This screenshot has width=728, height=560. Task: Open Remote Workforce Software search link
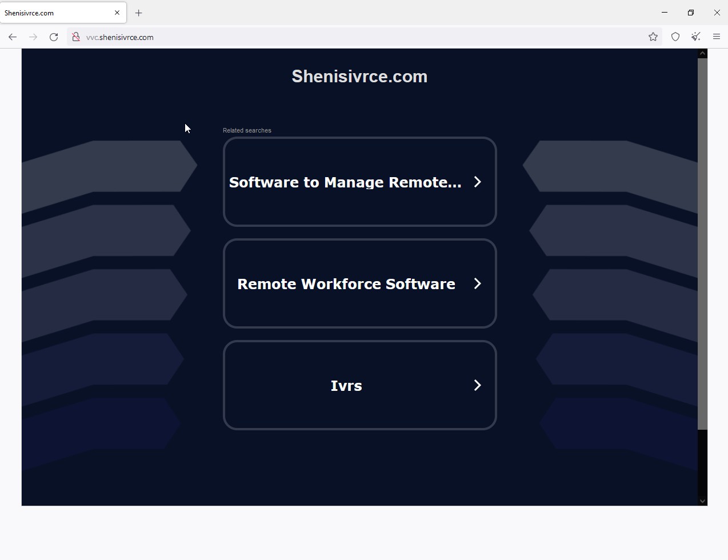point(360,283)
